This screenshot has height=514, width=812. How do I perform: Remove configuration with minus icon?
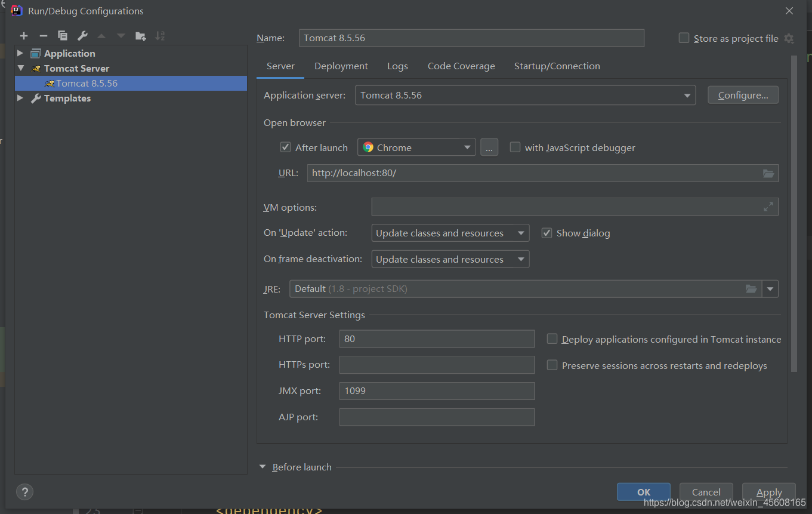[43, 36]
